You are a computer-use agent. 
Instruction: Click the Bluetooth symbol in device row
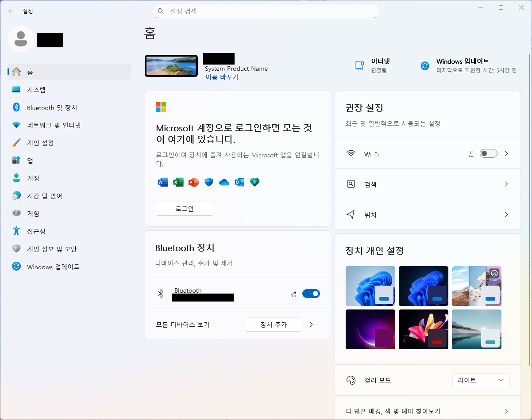pos(161,294)
